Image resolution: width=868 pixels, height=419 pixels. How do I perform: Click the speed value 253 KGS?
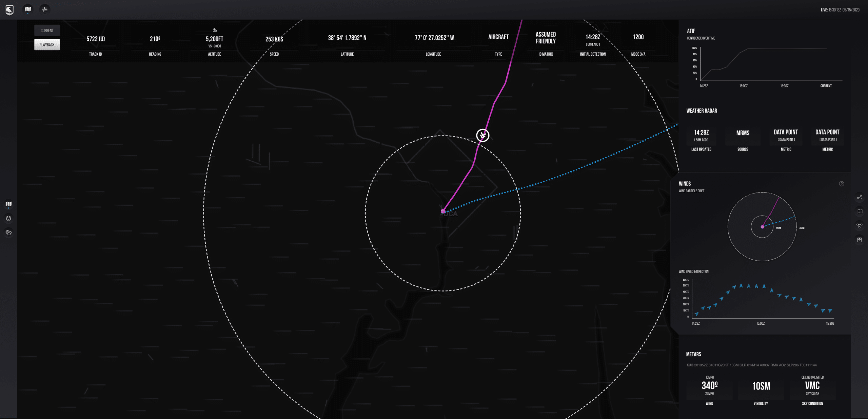pos(274,39)
